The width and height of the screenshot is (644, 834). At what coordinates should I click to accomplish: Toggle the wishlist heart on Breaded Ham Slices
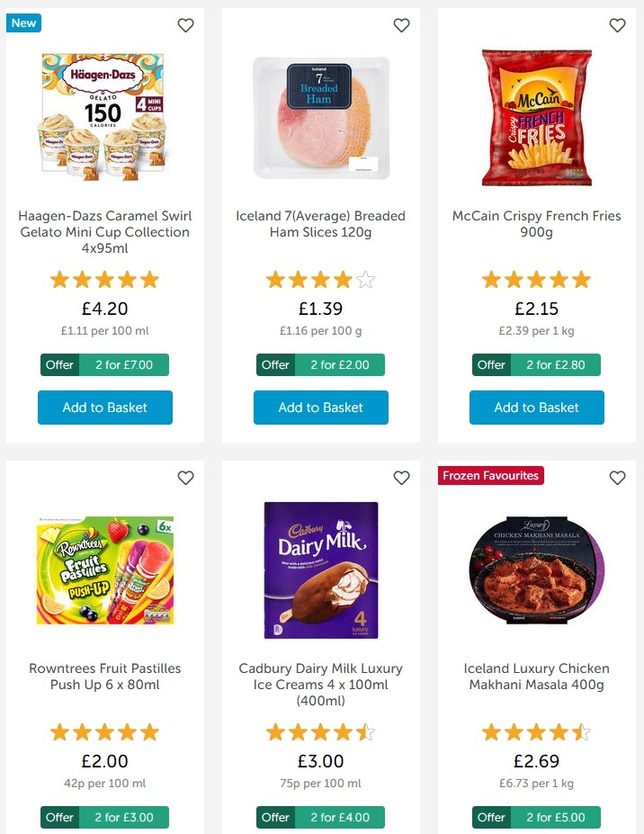[401, 25]
